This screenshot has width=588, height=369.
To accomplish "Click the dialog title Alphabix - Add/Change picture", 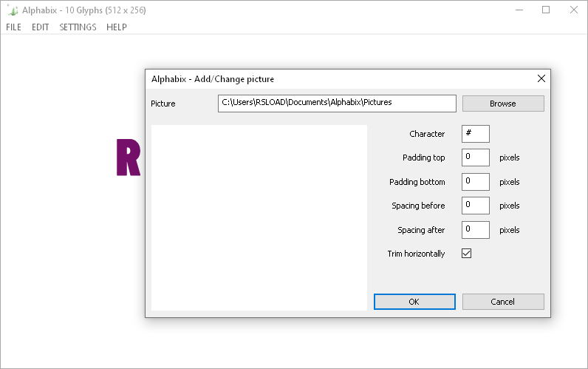I will 213,79.
